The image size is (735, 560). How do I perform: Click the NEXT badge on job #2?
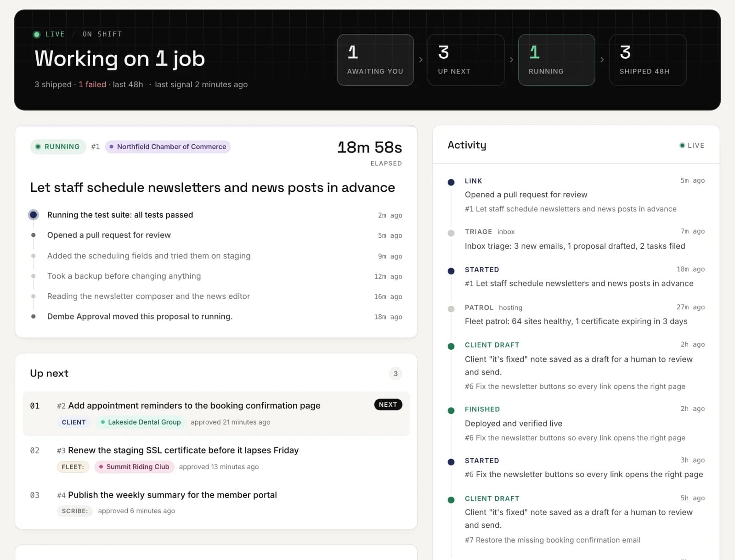pos(388,404)
